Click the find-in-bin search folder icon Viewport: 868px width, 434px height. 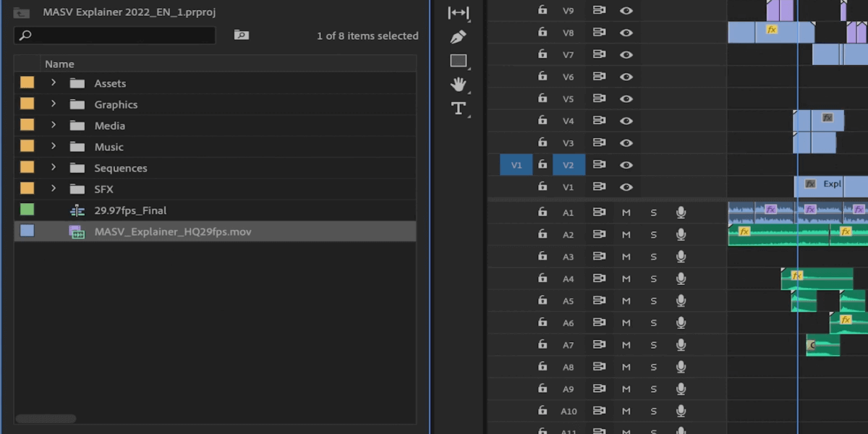242,35
